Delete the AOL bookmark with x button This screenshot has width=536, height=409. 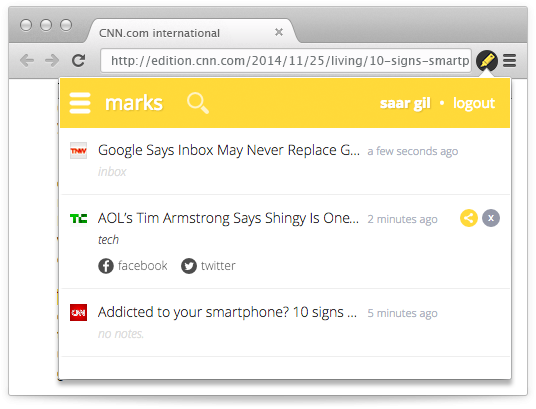tap(491, 218)
